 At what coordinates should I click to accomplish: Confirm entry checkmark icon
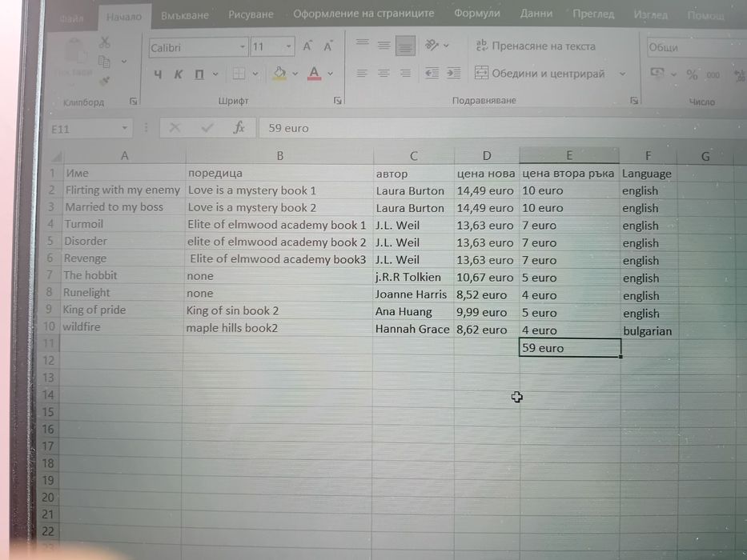207,128
